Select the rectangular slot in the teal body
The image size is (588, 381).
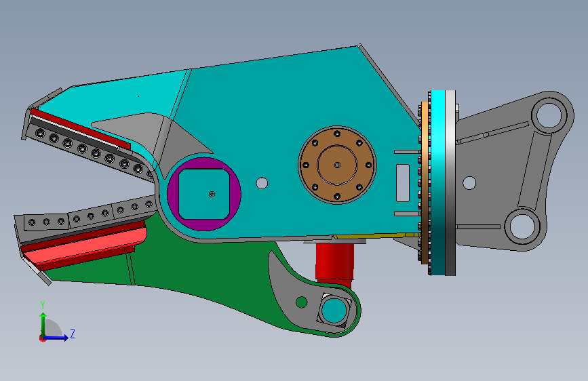pyautogui.click(x=403, y=182)
